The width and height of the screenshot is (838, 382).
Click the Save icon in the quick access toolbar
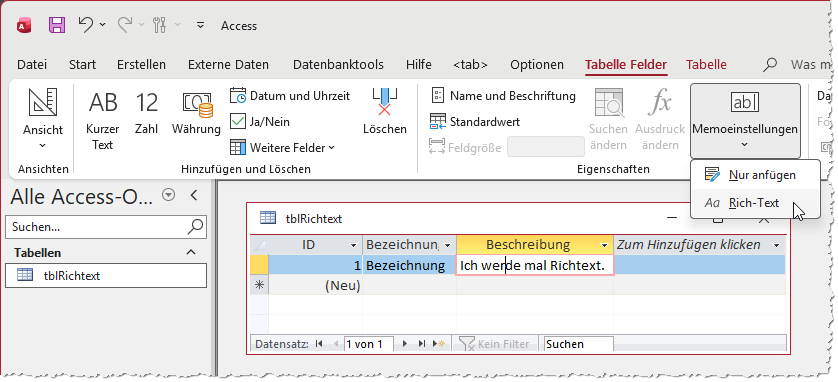(x=57, y=25)
